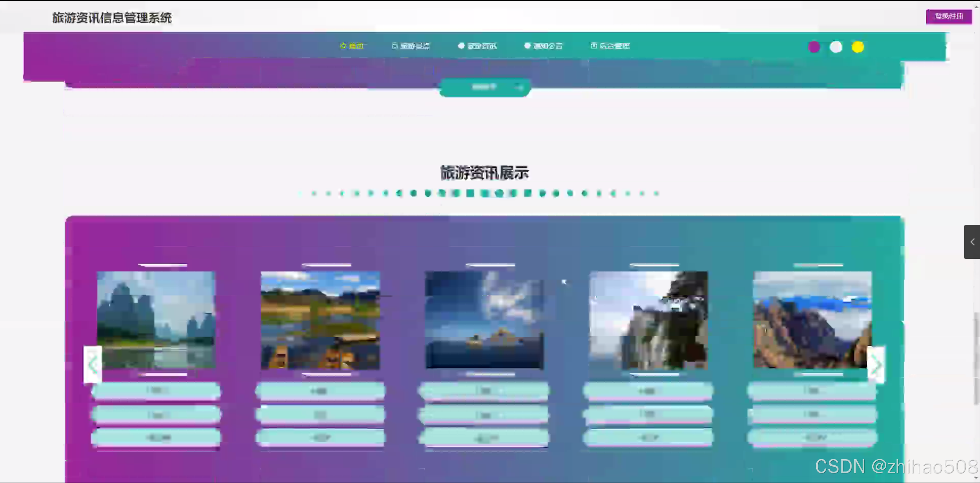Click the 登录/注册 button
This screenshot has width=980, height=483.
click(x=949, y=16)
